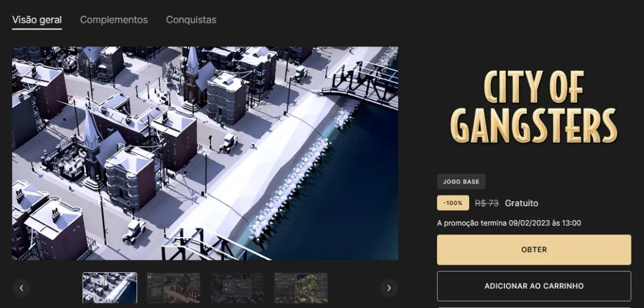
Task: Click the JOGO BASE tag
Action: (461, 182)
